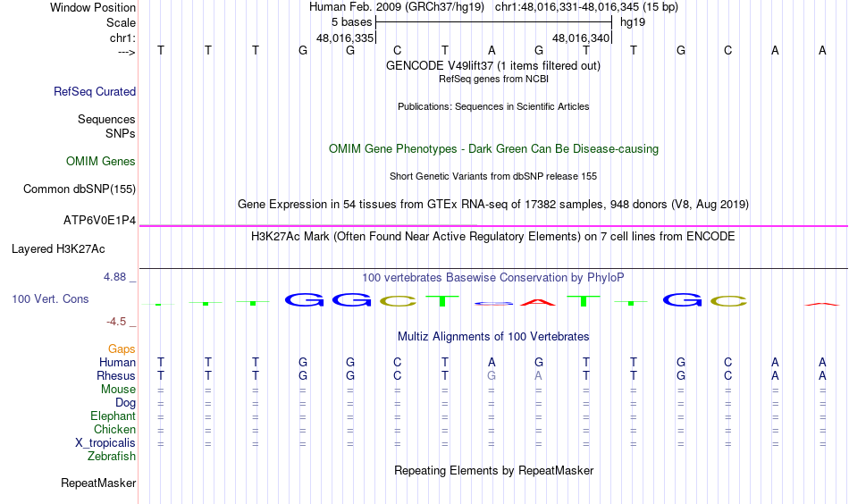Click the H3K27Ac Mark ENCODE track title
Viewport: 849px width, 504px height.
click(x=492, y=237)
